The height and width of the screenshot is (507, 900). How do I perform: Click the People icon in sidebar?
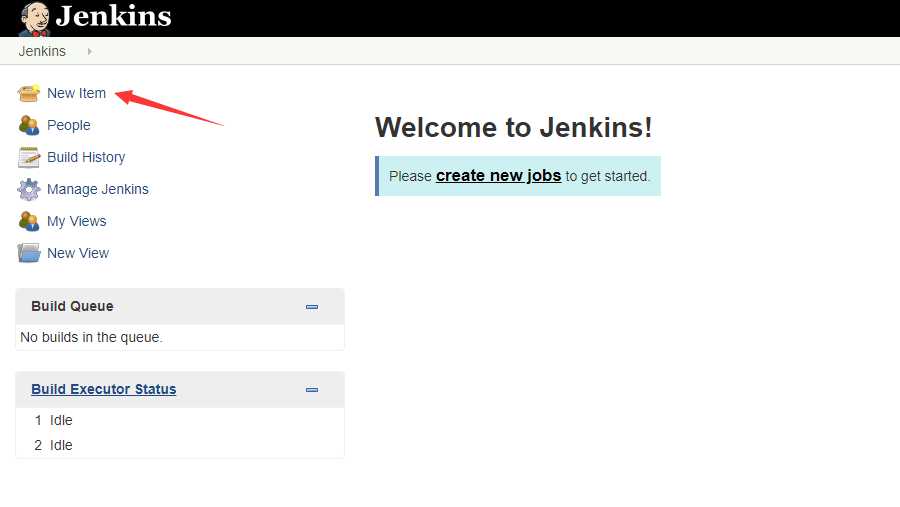(29, 125)
